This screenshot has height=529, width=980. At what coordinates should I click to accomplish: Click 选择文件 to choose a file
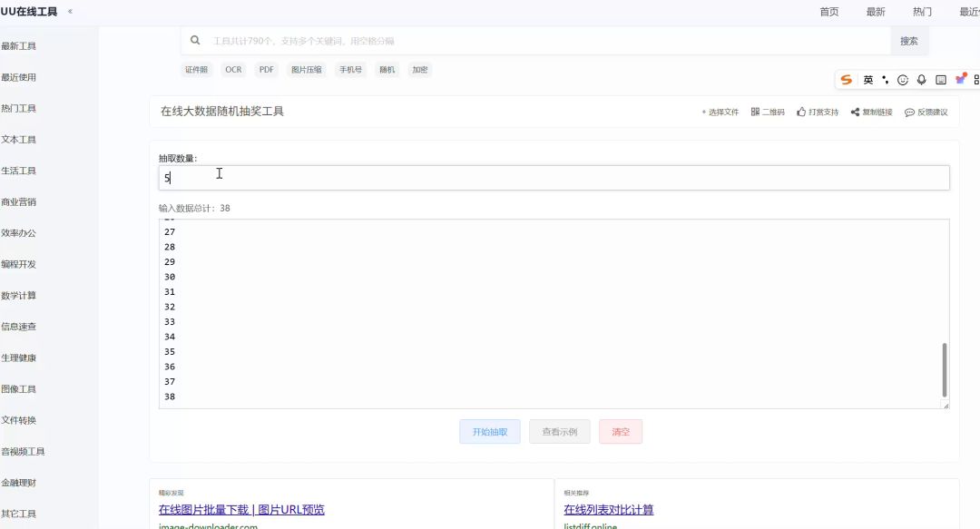[722, 113]
